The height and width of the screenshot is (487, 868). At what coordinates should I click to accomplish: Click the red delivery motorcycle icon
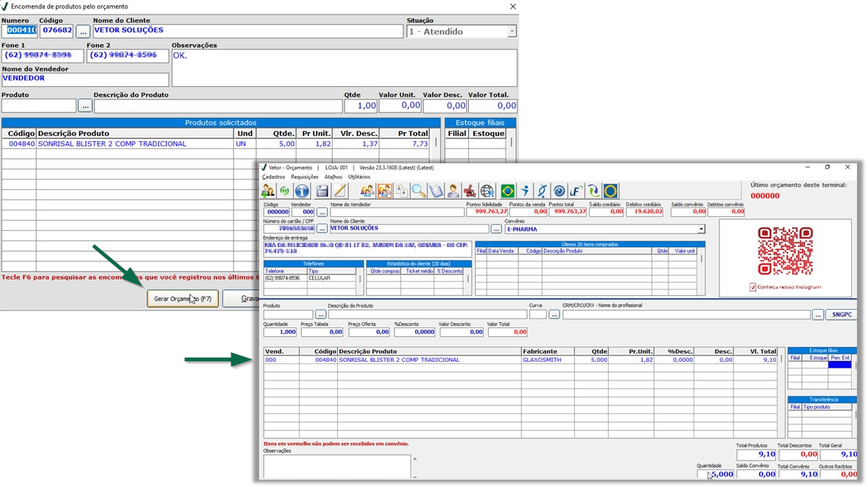470,191
